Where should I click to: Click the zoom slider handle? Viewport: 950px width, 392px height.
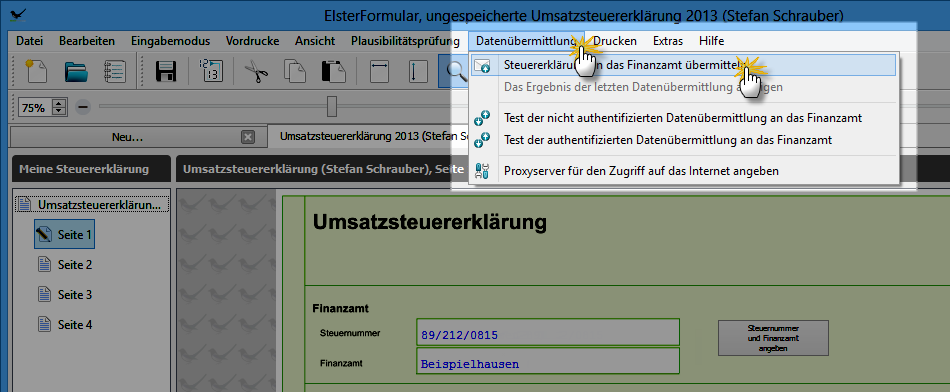pos(331,106)
